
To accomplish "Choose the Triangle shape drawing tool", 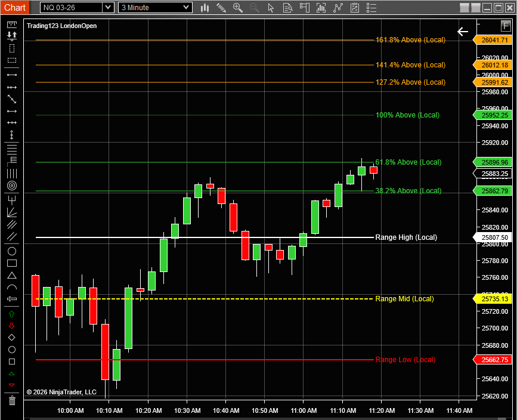I will (11, 276).
